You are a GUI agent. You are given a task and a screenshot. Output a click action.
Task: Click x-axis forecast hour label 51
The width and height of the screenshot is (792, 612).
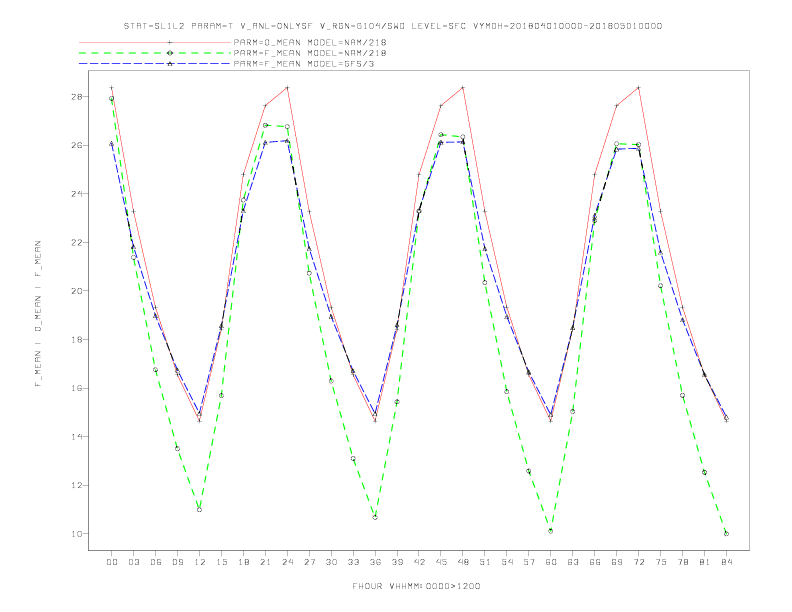[x=485, y=562]
